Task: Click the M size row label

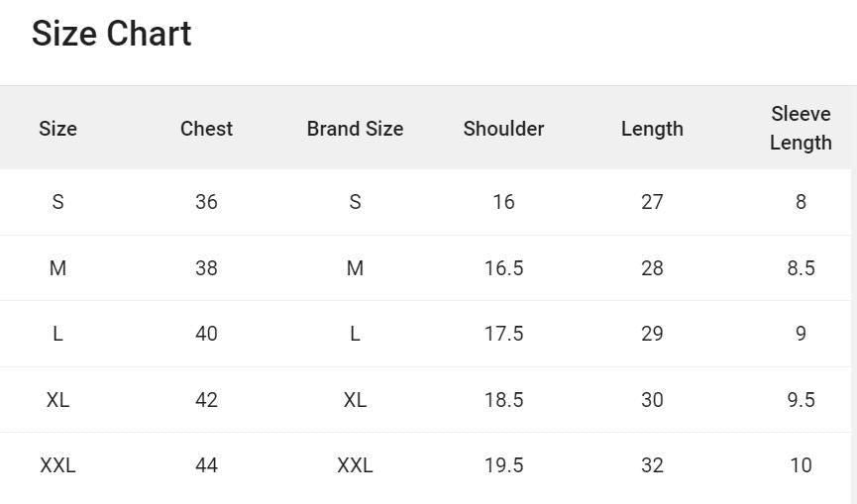Action: (x=57, y=268)
